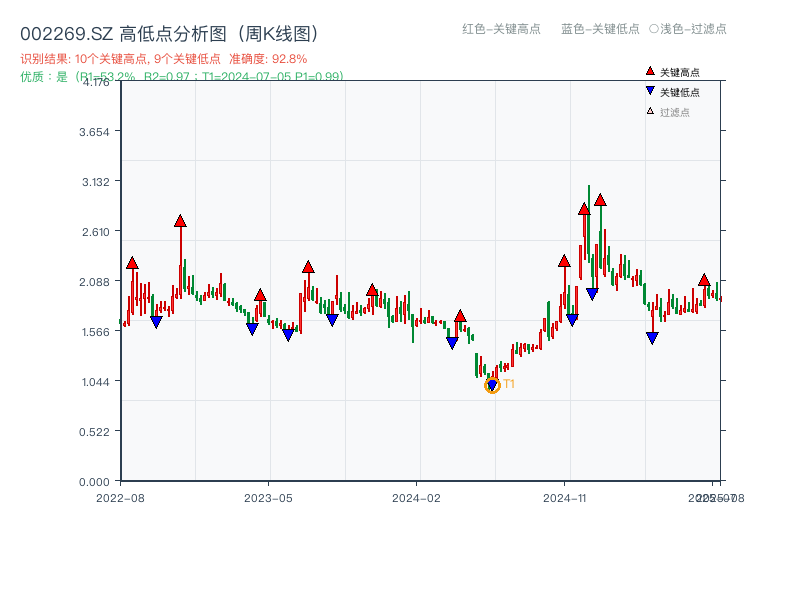Select the rightmost red triangle marker near 2025-07
The height and width of the screenshot is (600, 800).
(704, 280)
